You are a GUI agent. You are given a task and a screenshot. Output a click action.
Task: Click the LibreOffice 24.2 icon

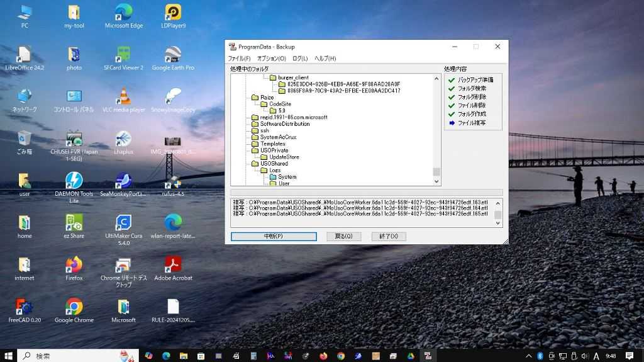[25, 55]
